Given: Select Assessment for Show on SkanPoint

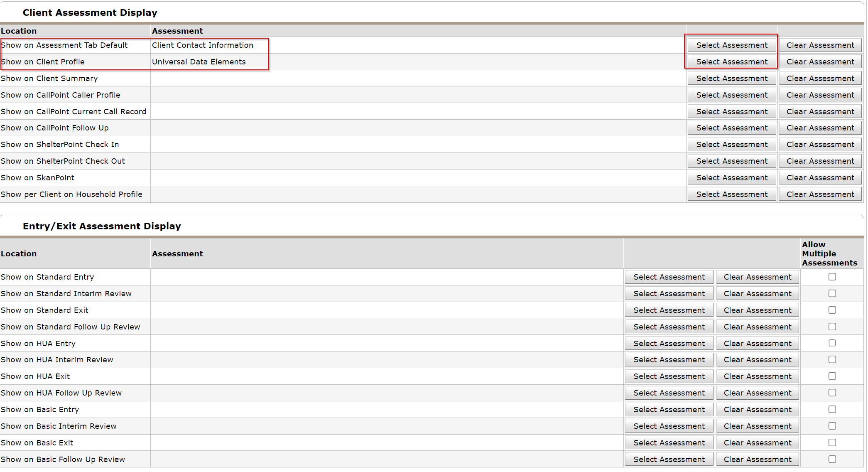Looking at the screenshot, I should click(x=731, y=177).
